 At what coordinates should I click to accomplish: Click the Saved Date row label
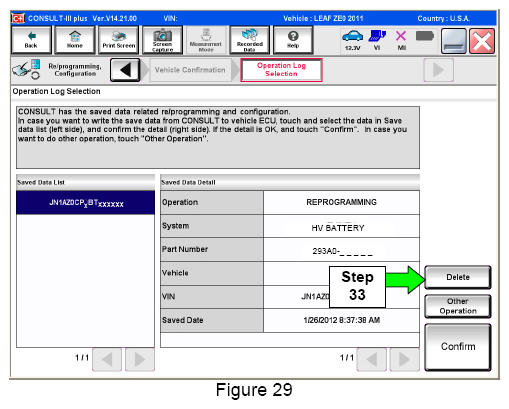(x=212, y=320)
